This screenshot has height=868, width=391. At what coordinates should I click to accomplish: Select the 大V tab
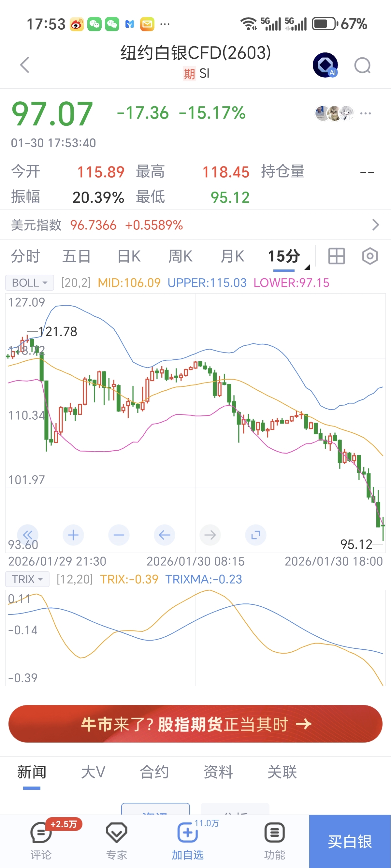(93, 772)
